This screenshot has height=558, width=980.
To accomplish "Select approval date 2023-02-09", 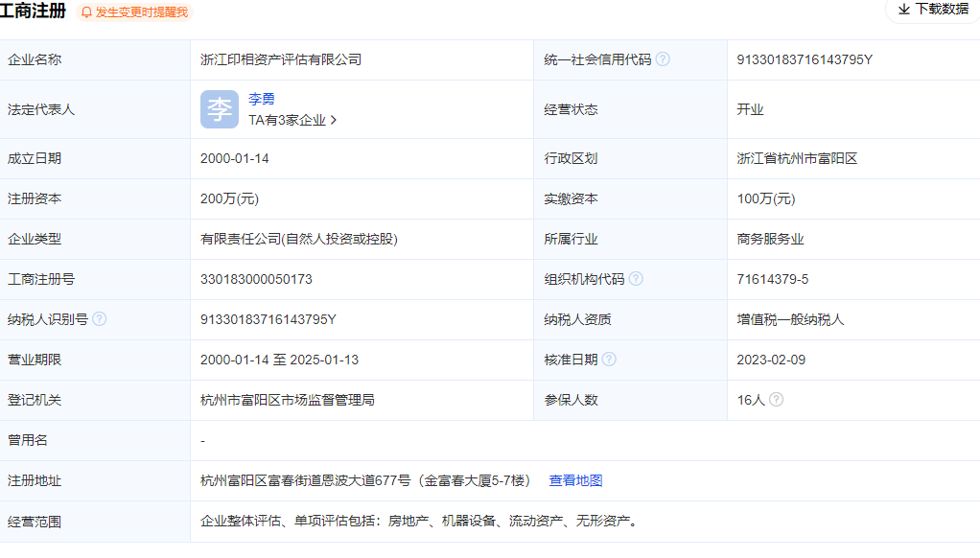I will pyautogui.click(x=771, y=360).
